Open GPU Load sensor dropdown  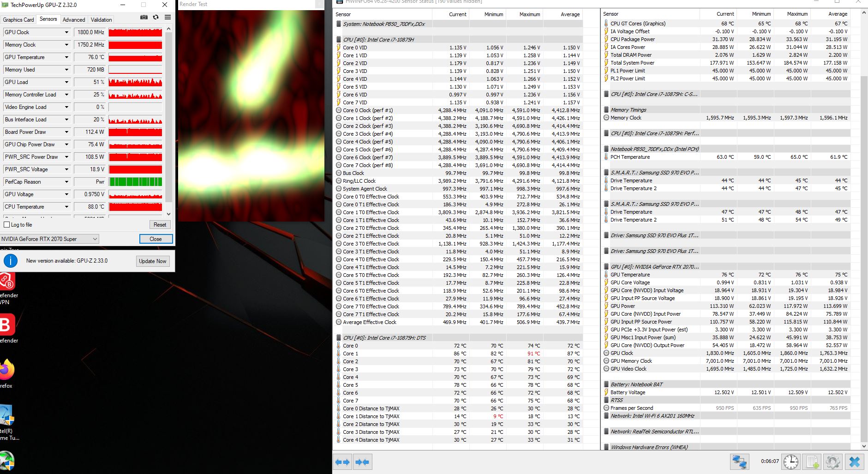[x=66, y=82]
